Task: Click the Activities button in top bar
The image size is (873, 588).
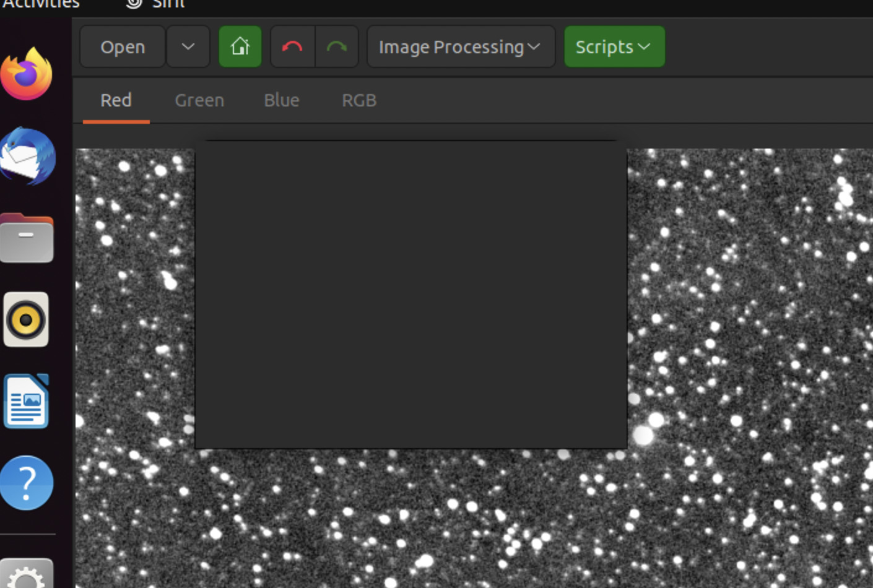Action: coord(41,4)
